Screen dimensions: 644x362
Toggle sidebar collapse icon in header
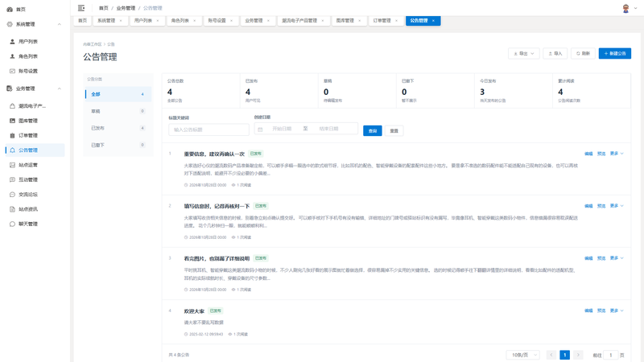[81, 8]
